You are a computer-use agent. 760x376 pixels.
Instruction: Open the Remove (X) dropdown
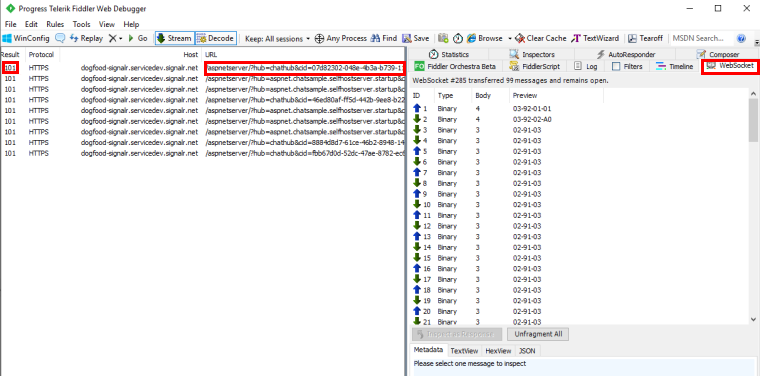(115, 38)
